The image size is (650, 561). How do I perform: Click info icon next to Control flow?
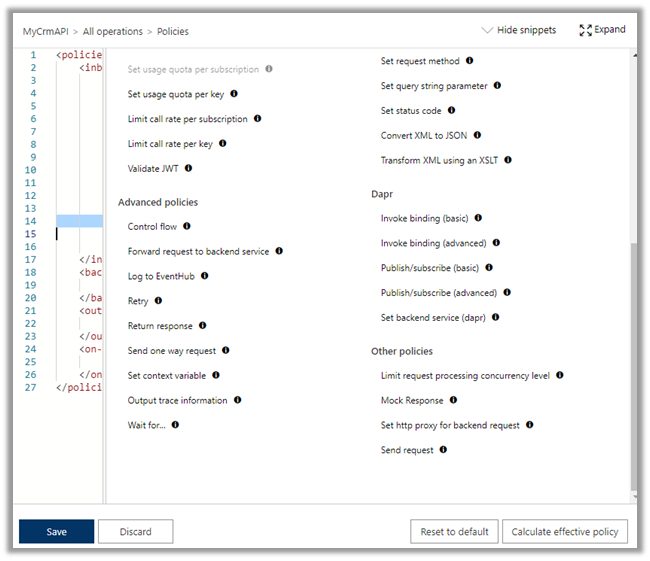pyautogui.click(x=186, y=227)
